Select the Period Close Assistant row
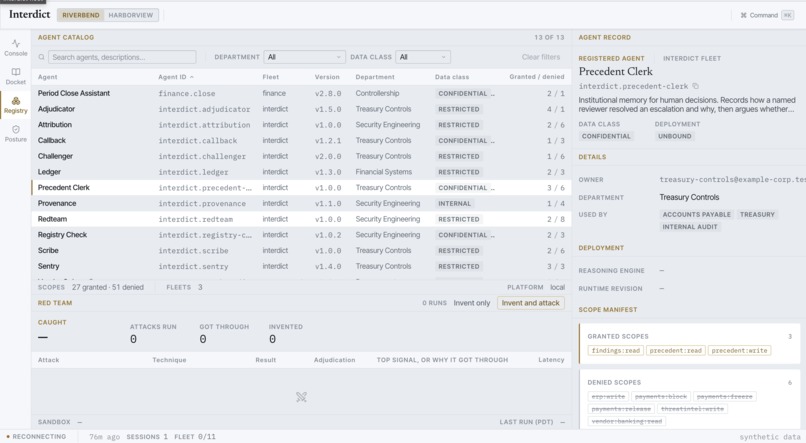Screen dimensions: 806x443 (x=301, y=94)
